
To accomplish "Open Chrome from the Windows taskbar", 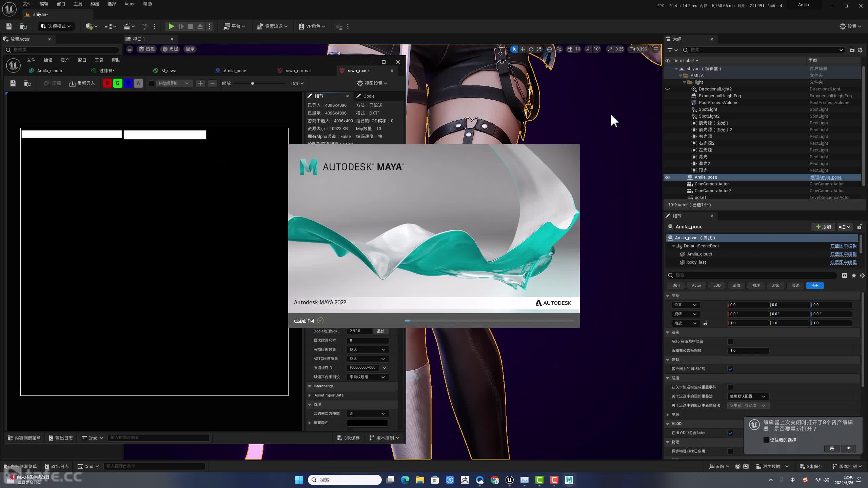I will (495, 480).
